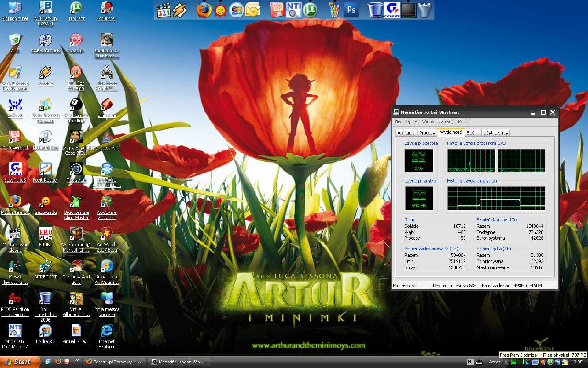Launch Winamp desktop shortcut

pyautogui.click(x=45, y=76)
